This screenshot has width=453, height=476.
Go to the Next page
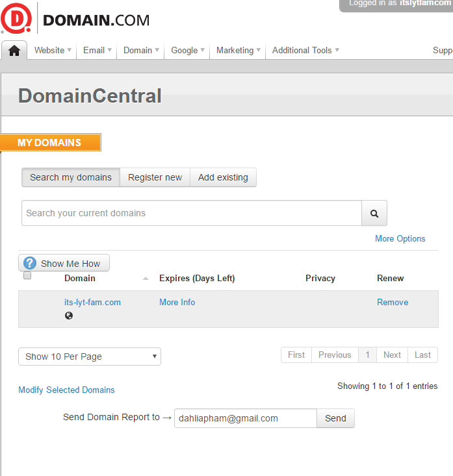[393, 355]
